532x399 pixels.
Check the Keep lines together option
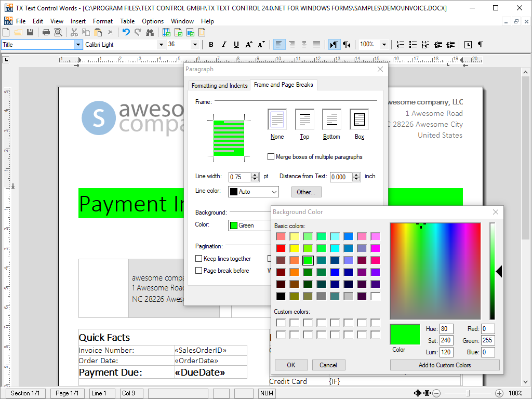coord(198,259)
